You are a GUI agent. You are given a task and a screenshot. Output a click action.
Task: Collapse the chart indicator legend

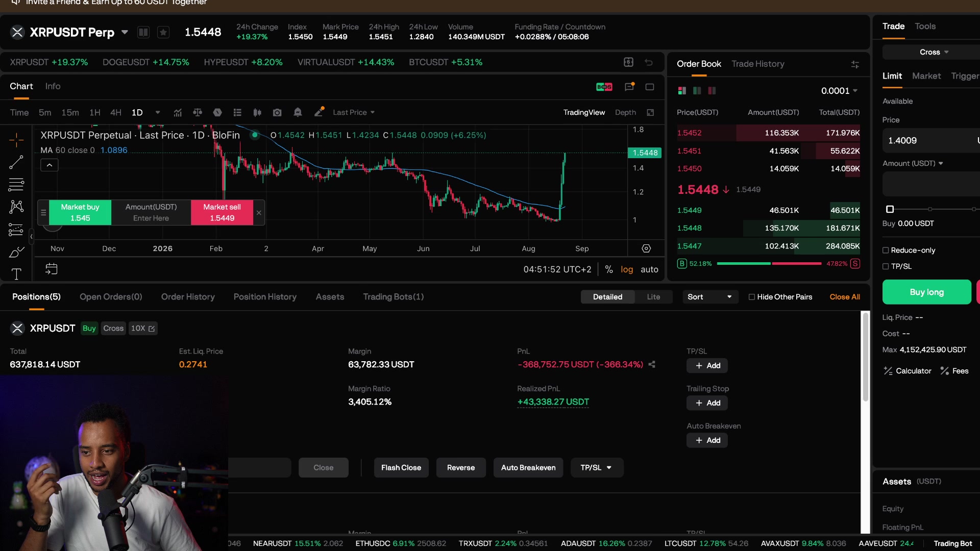(x=50, y=165)
